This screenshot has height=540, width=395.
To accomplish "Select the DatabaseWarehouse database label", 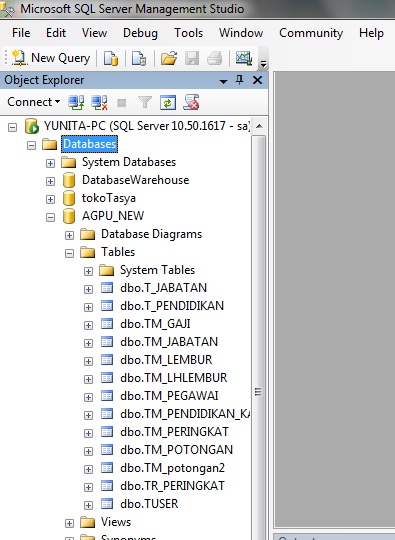I will (x=135, y=180).
